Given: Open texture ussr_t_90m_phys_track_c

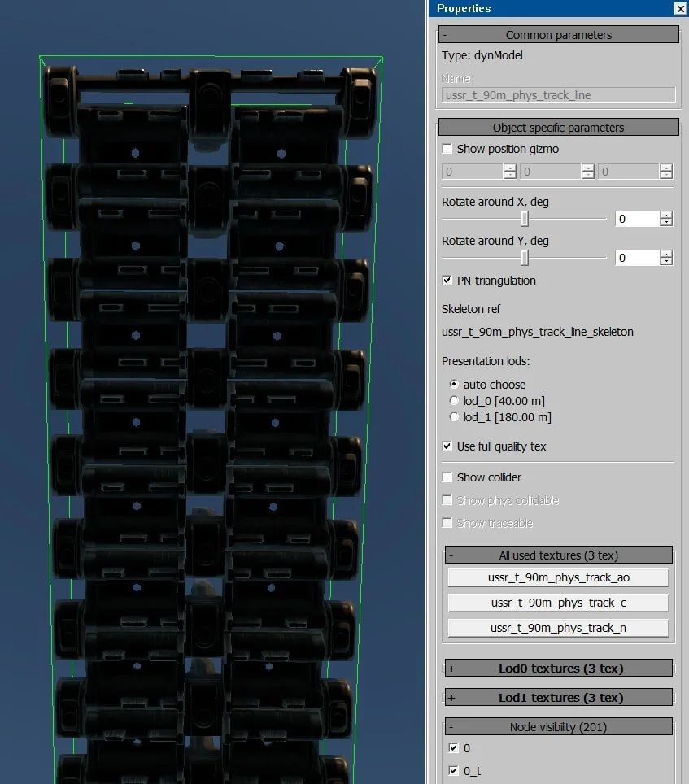Looking at the screenshot, I should pos(558,603).
